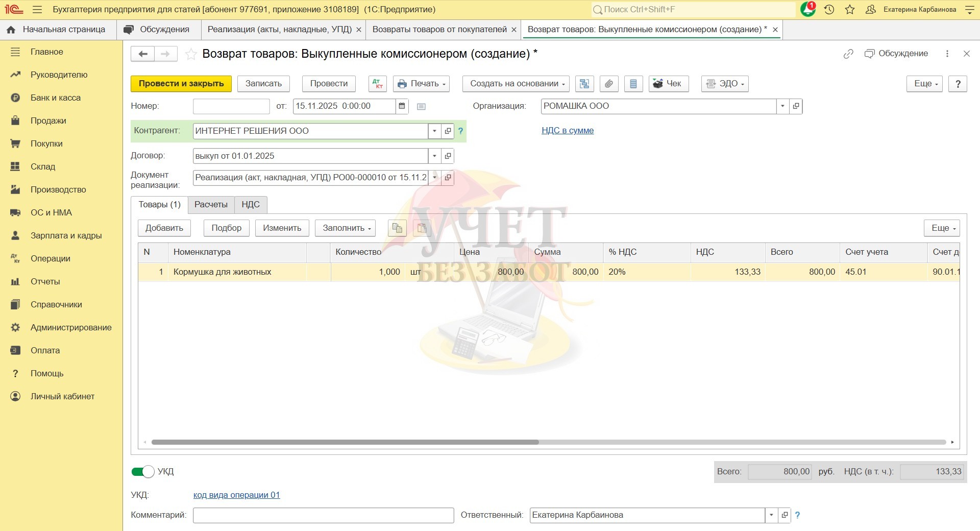Screen dimensions: 980x531
Task: Open the calendar picker for document date
Action: pyautogui.click(x=402, y=106)
